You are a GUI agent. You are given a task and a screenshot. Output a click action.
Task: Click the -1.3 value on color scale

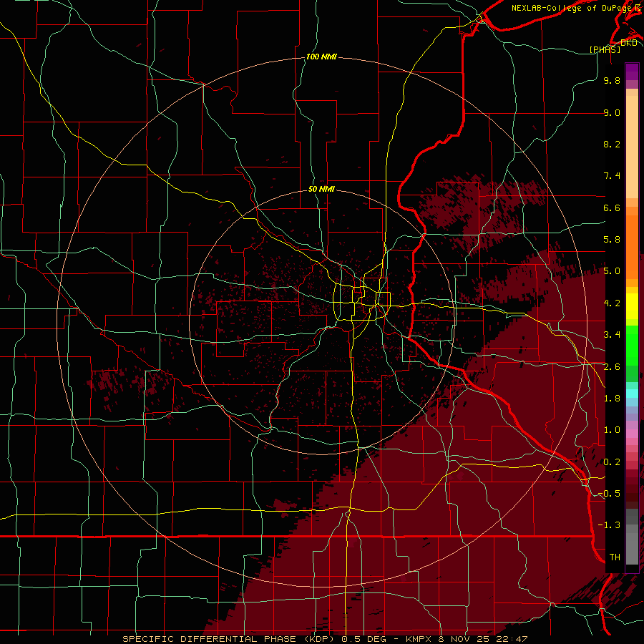pyautogui.click(x=609, y=525)
